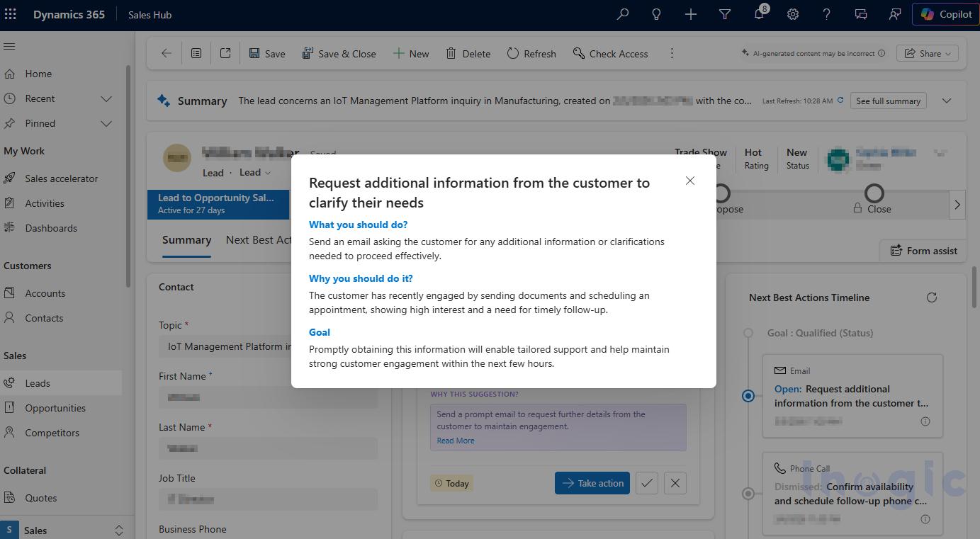Screen dimensions: 980x539
Task: Click the Read More link under the suggestion
Action: click(x=456, y=440)
